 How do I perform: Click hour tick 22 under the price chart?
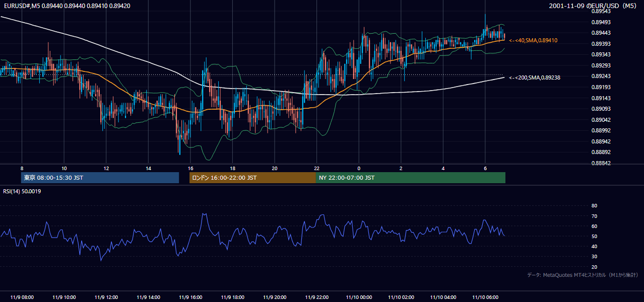(x=316, y=168)
